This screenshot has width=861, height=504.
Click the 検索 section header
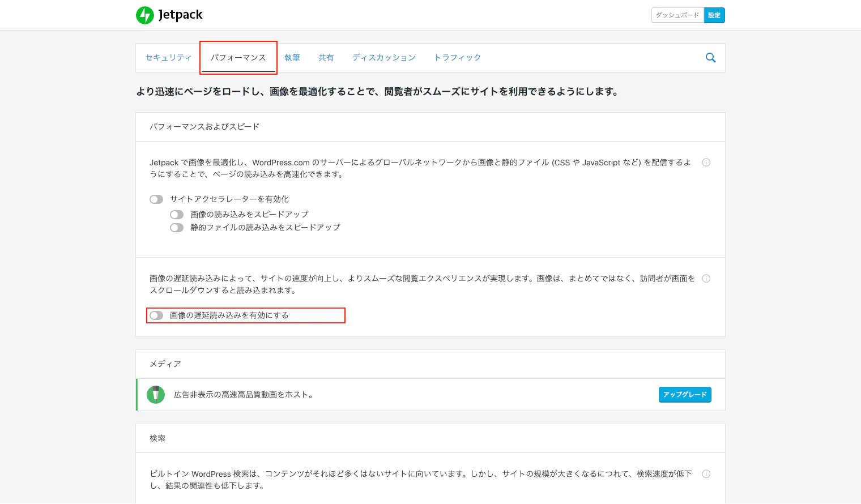(x=430, y=438)
